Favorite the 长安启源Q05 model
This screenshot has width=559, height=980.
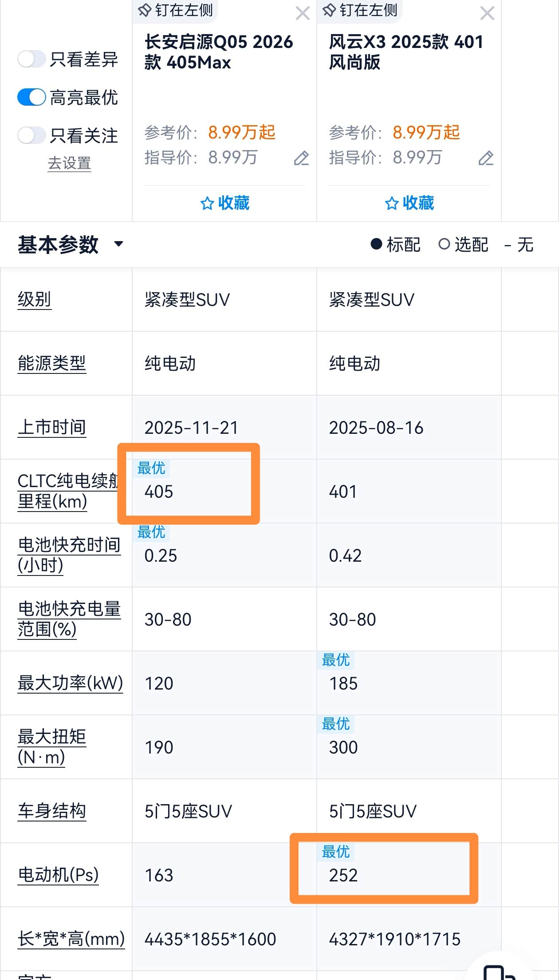[x=224, y=203]
